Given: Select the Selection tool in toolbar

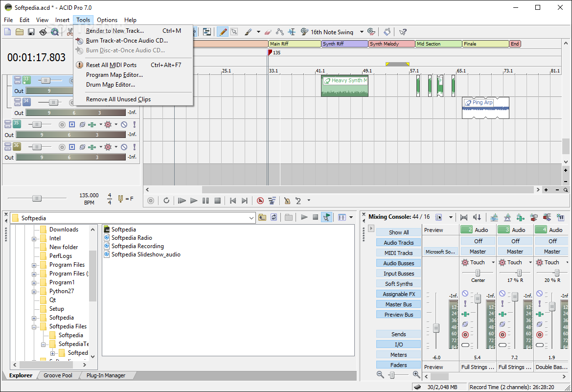Looking at the screenshot, I should click(234, 32).
